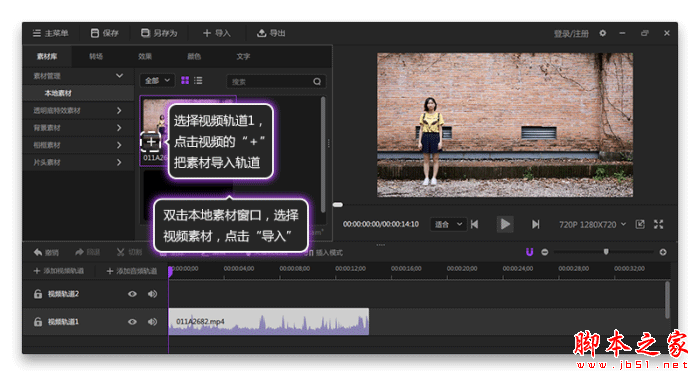Mute 视频轨道1 with the speaker icon
Viewport: 700px width, 376px height.
tap(152, 322)
